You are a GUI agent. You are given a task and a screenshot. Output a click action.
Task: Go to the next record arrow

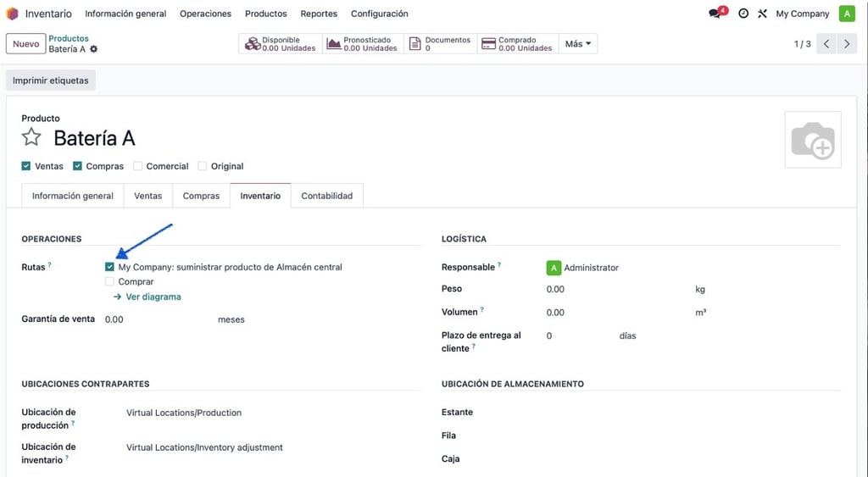click(847, 44)
